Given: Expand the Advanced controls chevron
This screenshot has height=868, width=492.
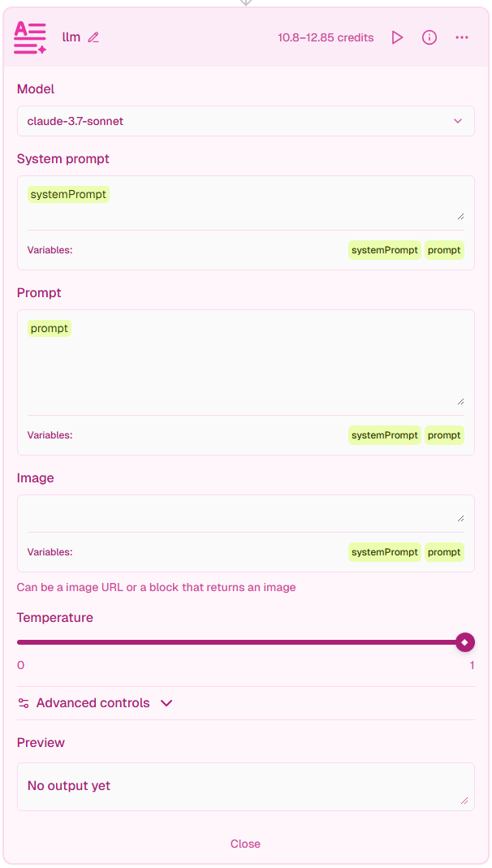Looking at the screenshot, I should point(166,703).
